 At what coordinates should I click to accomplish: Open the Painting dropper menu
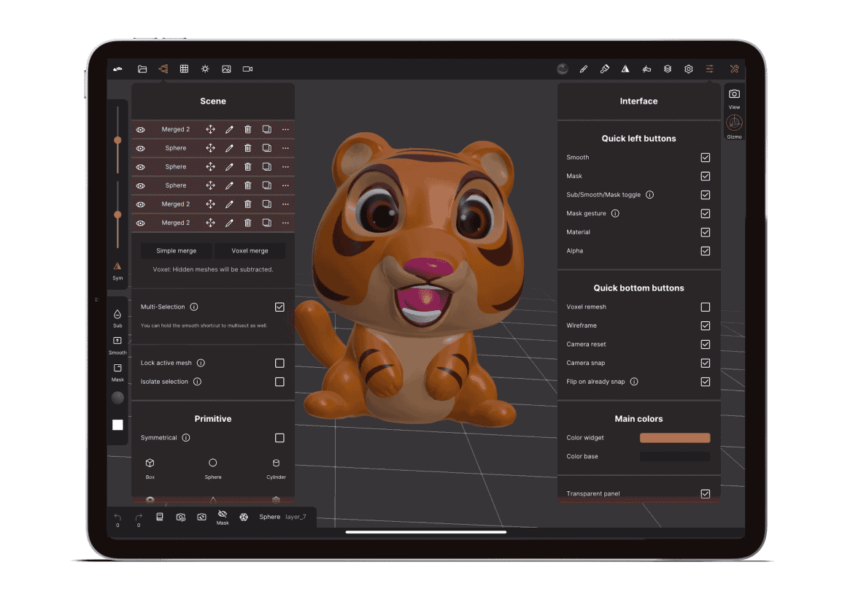point(605,69)
